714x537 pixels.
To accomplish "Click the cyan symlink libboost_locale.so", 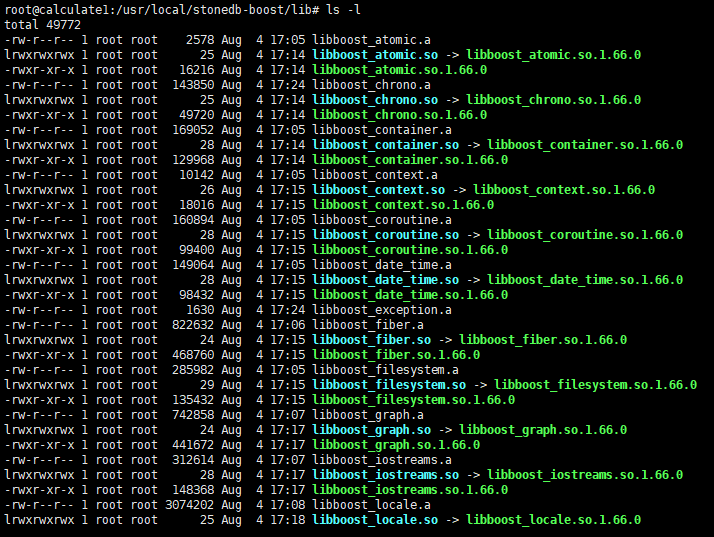I will click(375, 521).
